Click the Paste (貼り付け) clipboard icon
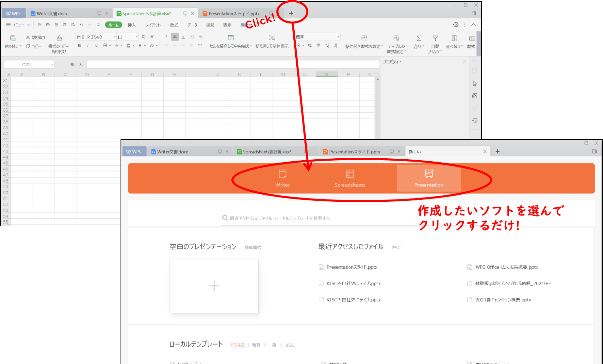603x364 pixels. click(x=13, y=38)
